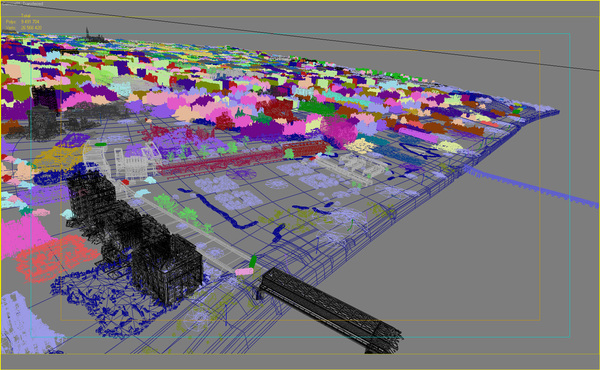
Task: Select the pink block object near the bridge entrance
Action: pos(244,272)
